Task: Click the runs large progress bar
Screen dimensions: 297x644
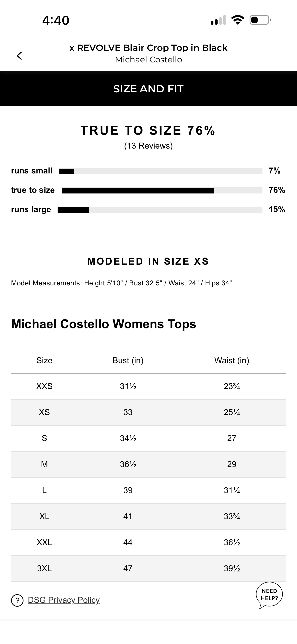Action: point(160,210)
